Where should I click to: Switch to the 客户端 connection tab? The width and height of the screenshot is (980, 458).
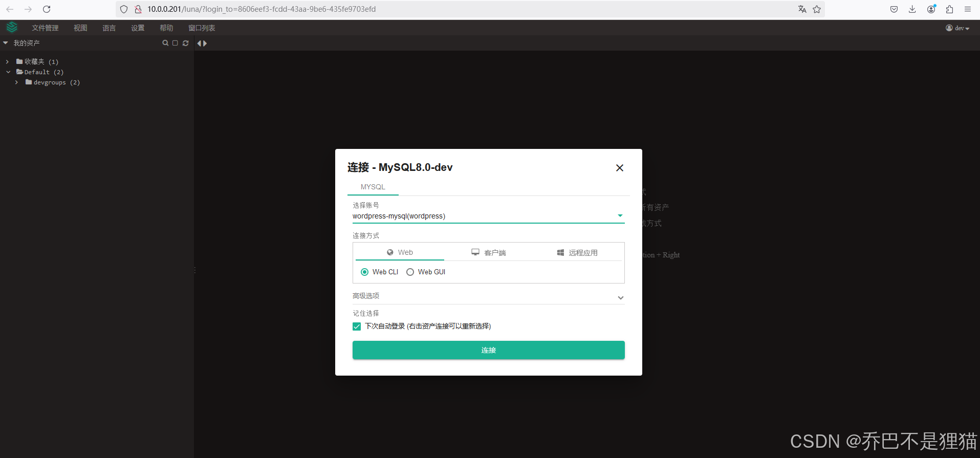coord(488,252)
